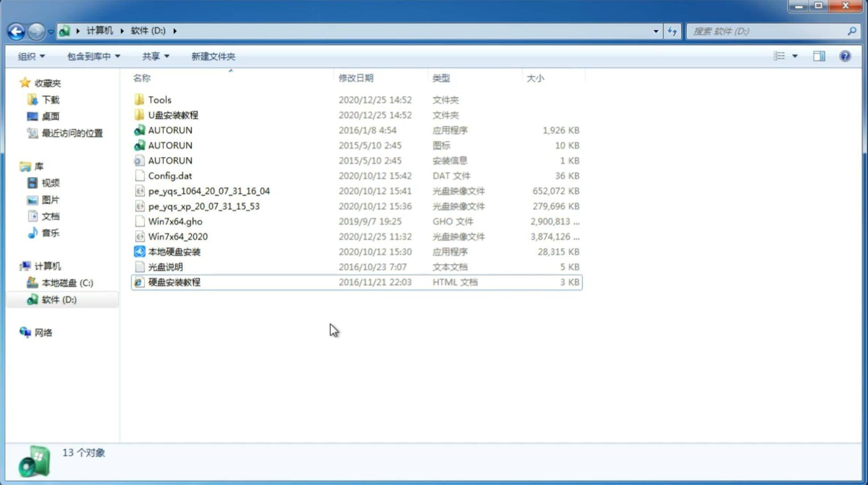This screenshot has height=485, width=868.
Task: Expand 包含到库中 dropdown menu
Action: point(92,56)
